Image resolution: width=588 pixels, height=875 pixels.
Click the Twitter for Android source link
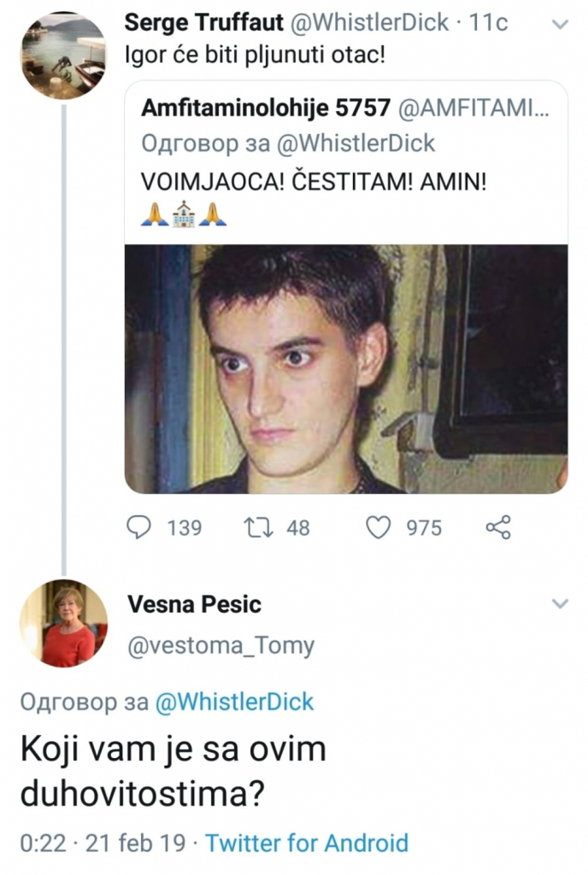pyautogui.click(x=307, y=843)
